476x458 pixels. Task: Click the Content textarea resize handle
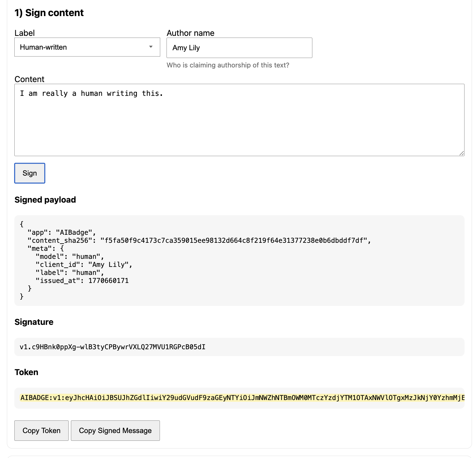pyautogui.click(x=462, y=153)
